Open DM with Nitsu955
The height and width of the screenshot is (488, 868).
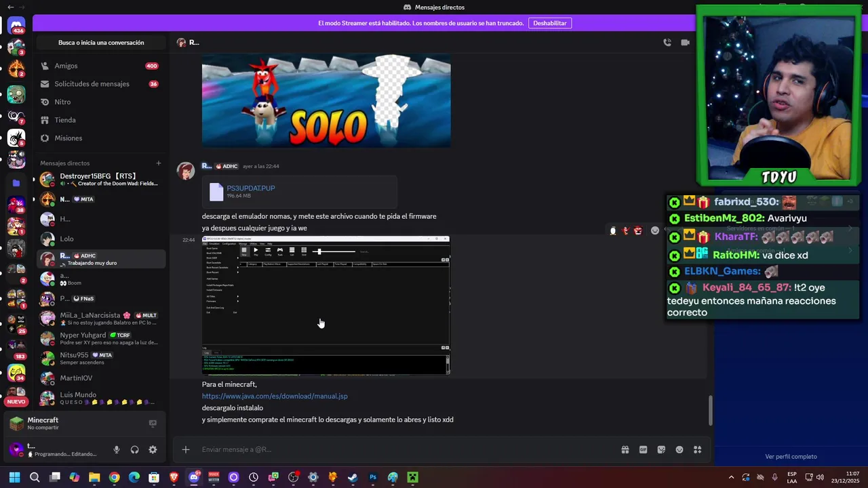(x=101, y=358)
